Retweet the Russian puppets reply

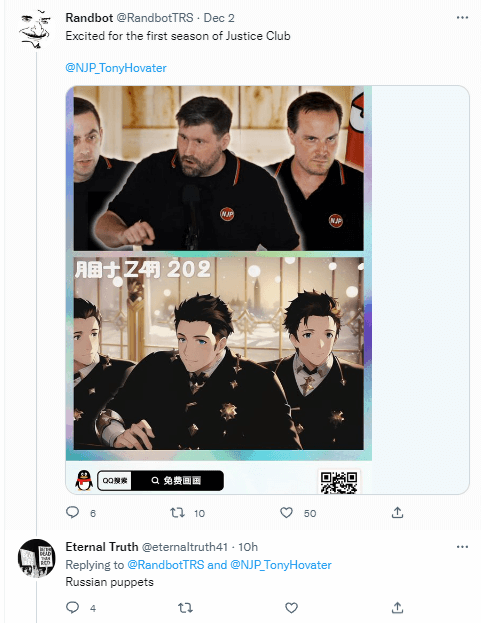185,607
